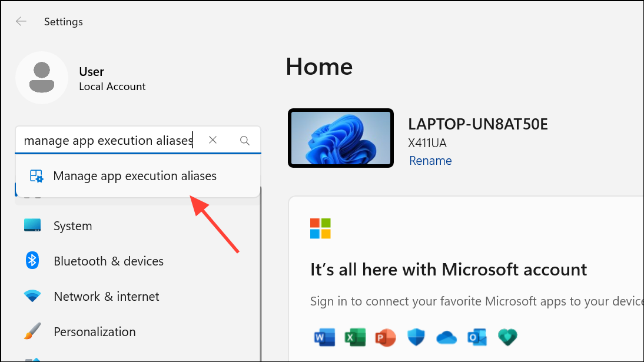This screenshot has width=644, height=362.
Task: Click the Rename link
Action: tap(430, 160)
